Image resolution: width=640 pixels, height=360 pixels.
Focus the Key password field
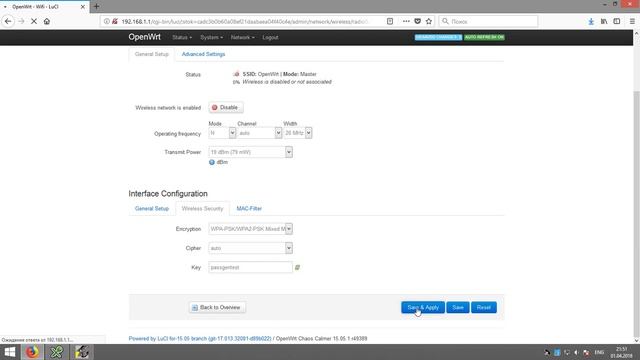pyautogui.click(x=250, y=267)
